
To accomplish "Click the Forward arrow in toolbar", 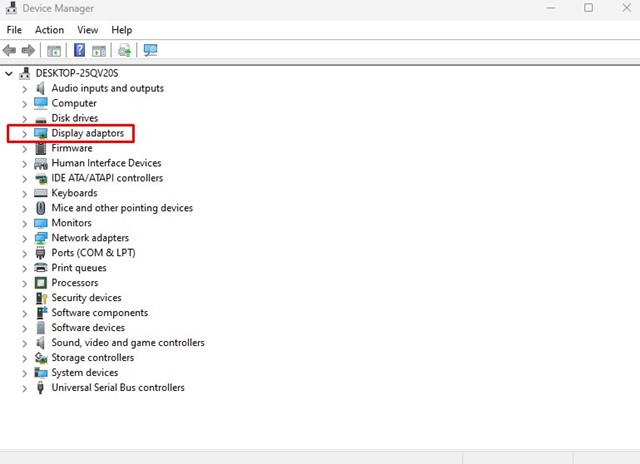I will (29, 50).
